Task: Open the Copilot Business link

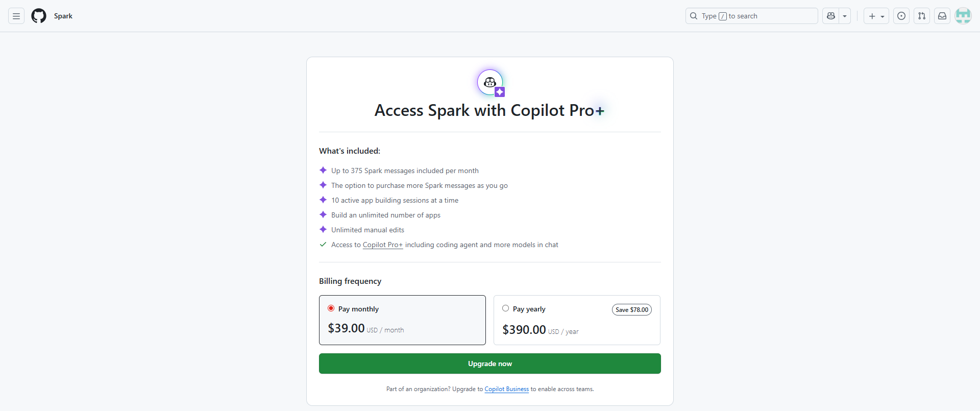Action: pos(506,389)
